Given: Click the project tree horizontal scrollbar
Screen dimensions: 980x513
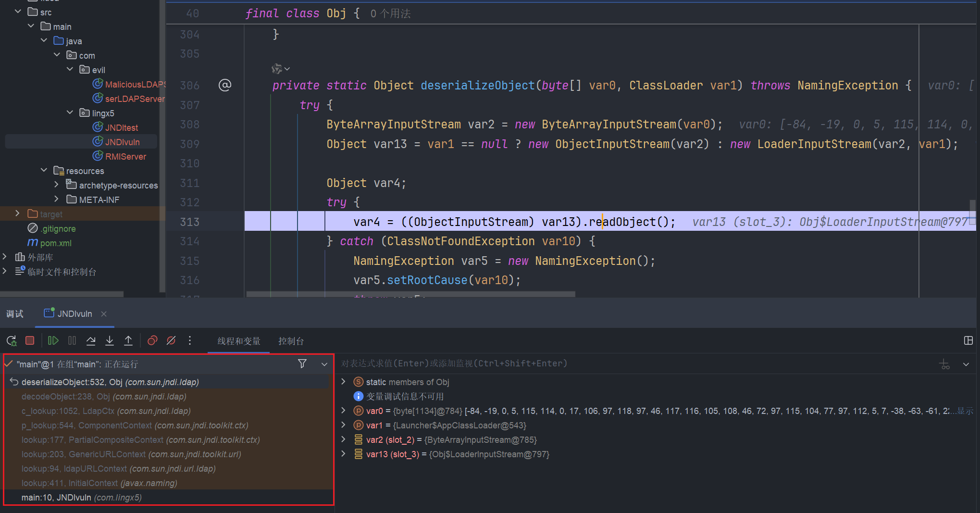Looking at the screenshot, I should (x=62, y=294).
